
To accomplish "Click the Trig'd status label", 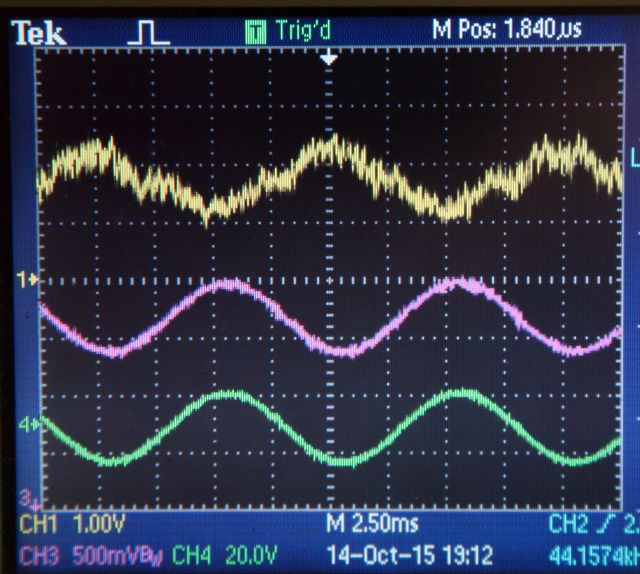I will (305, 32).
